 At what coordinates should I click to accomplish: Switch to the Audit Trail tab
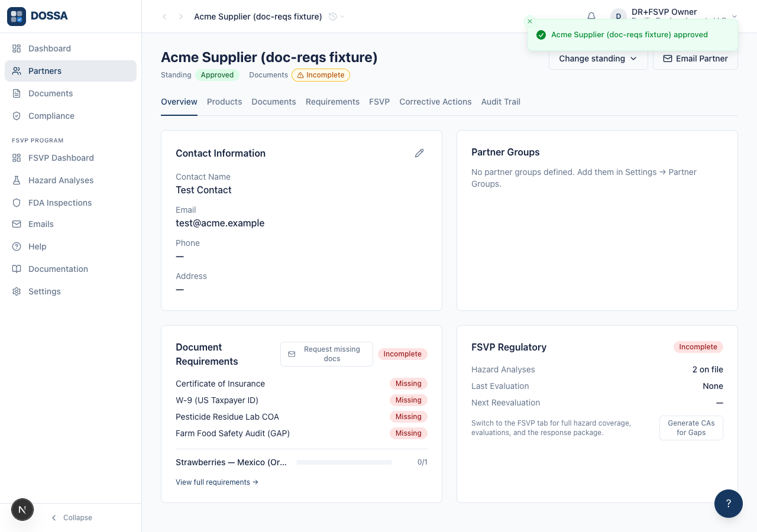[x=500, y=102]
